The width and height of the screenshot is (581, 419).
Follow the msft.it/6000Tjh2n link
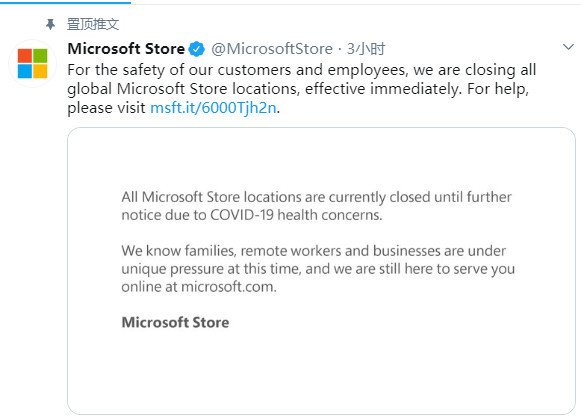[213, 108]
